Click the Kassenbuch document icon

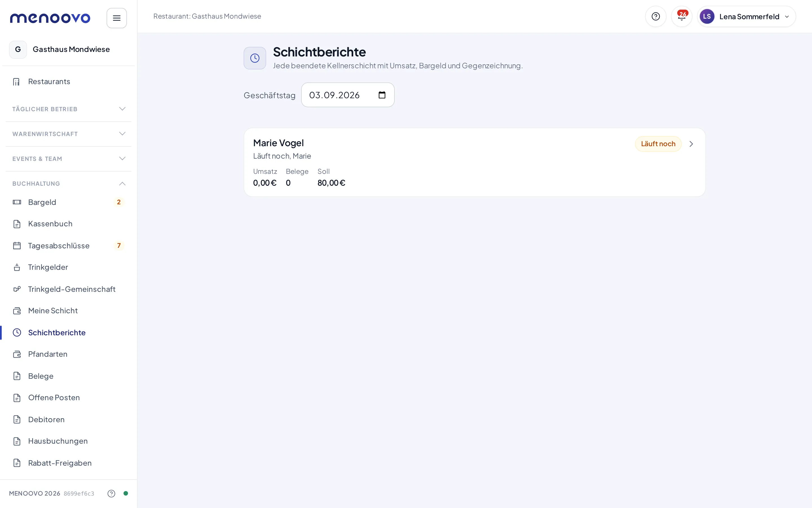coord(17,224)
